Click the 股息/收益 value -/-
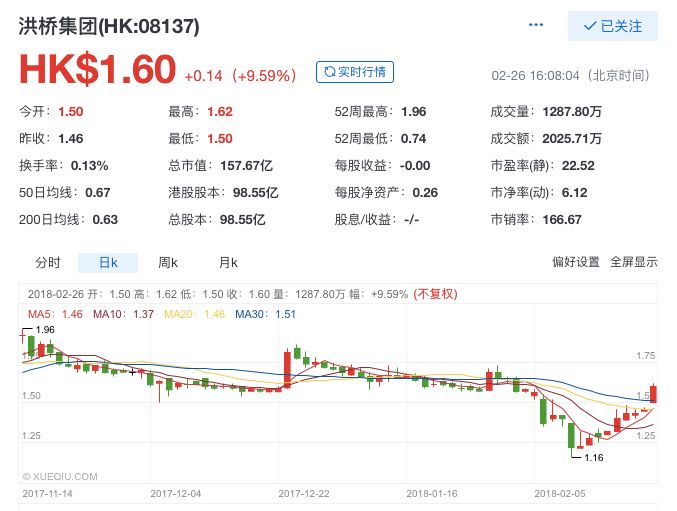The image size is (677, 511). 411,220
